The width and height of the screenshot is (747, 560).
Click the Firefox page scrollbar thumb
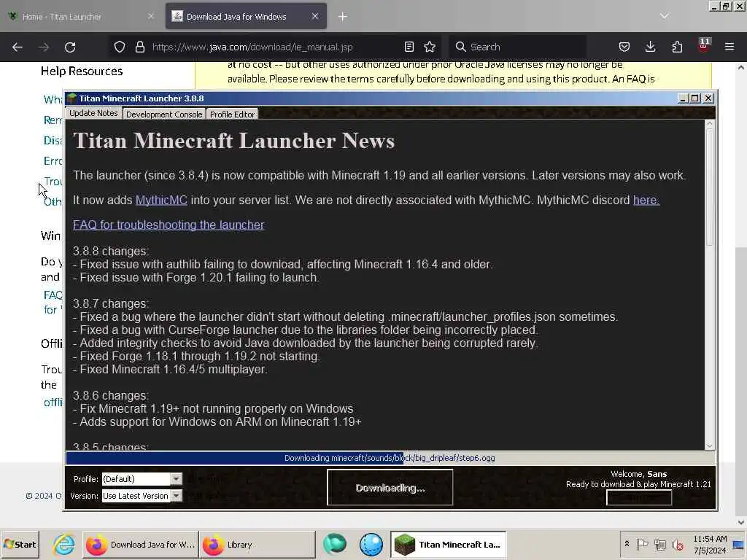tap(741, 381)
